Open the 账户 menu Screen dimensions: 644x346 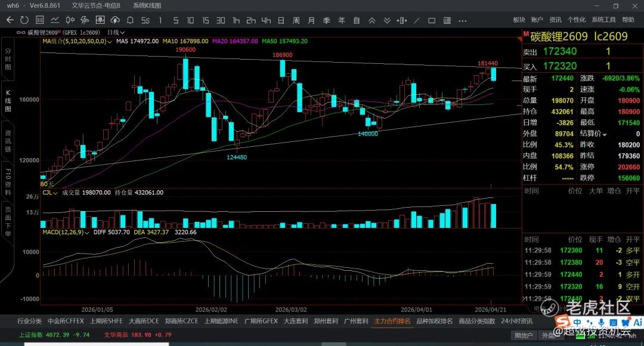pyautogui.click(x=537, y=20)
